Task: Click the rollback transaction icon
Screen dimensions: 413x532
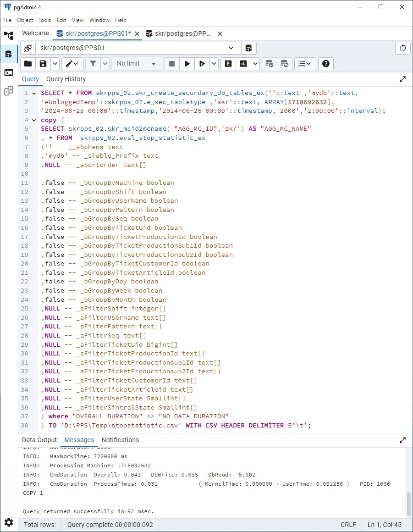Action: pos(285,63)
